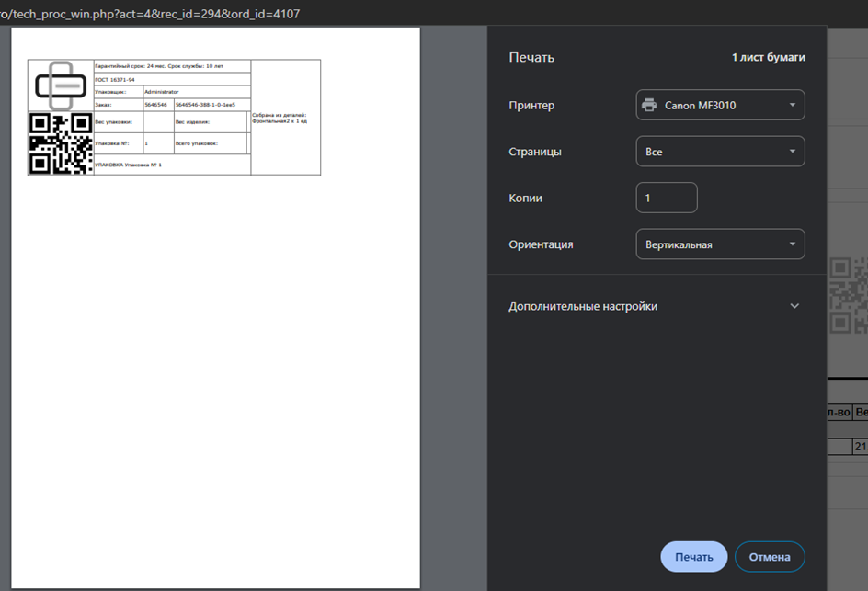
Task: Click the QR code on the preview label
Action: [61, 142]
